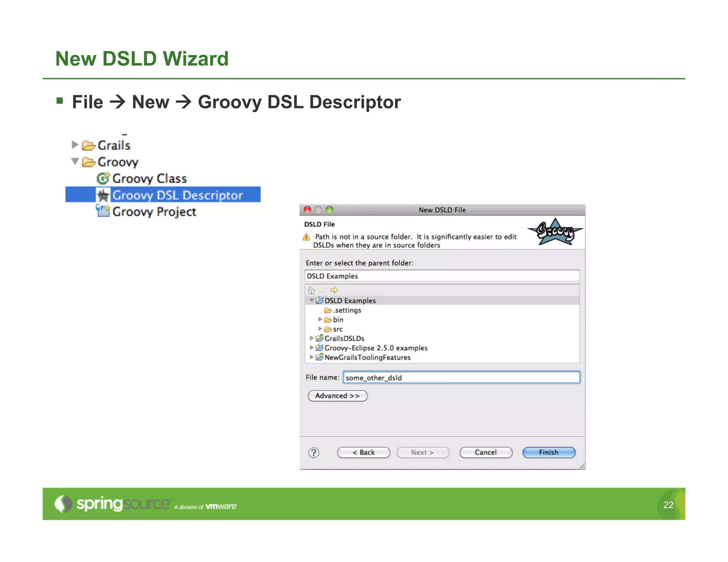Click the GrailsDSLDs project icon
This screenshot has width=728, height=562.
[320, 338]
